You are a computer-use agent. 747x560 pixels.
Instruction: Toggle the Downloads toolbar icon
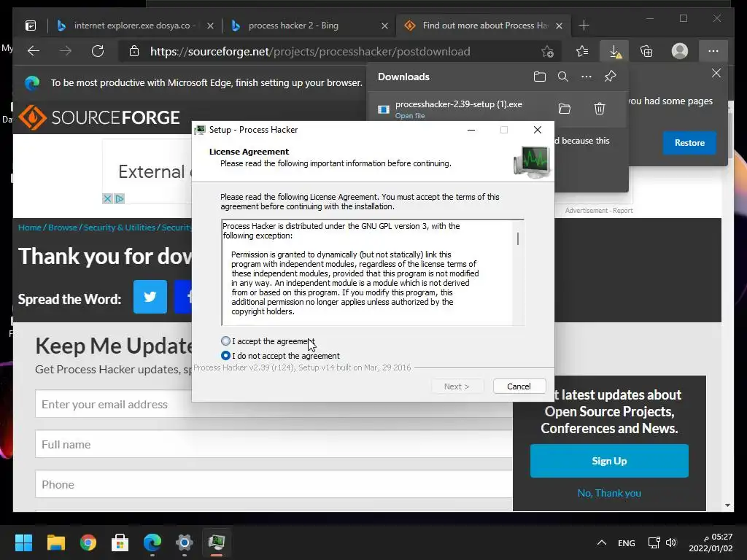615,51
